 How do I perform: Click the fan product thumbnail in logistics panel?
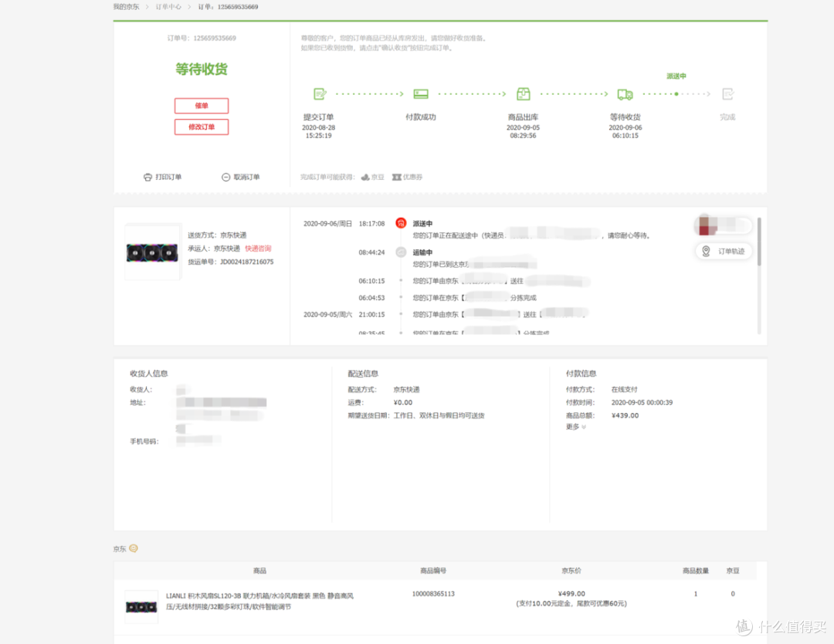(x=152, y=253)
